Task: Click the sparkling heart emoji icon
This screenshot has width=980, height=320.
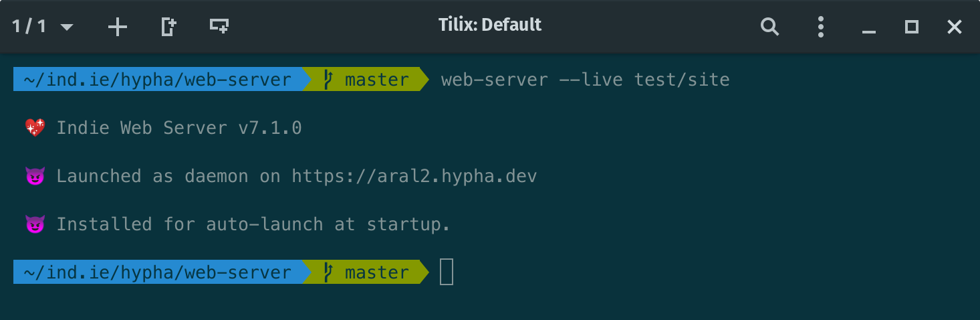Action: tap(35, 128)
